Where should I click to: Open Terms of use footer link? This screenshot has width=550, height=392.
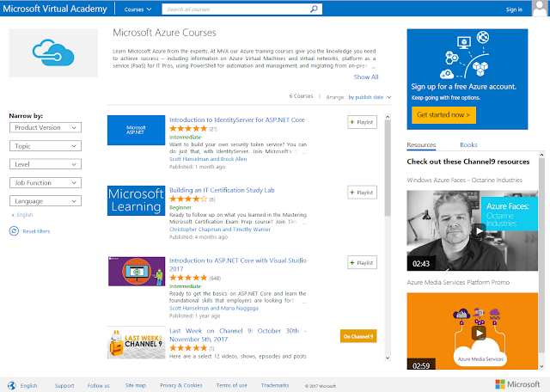231,385
